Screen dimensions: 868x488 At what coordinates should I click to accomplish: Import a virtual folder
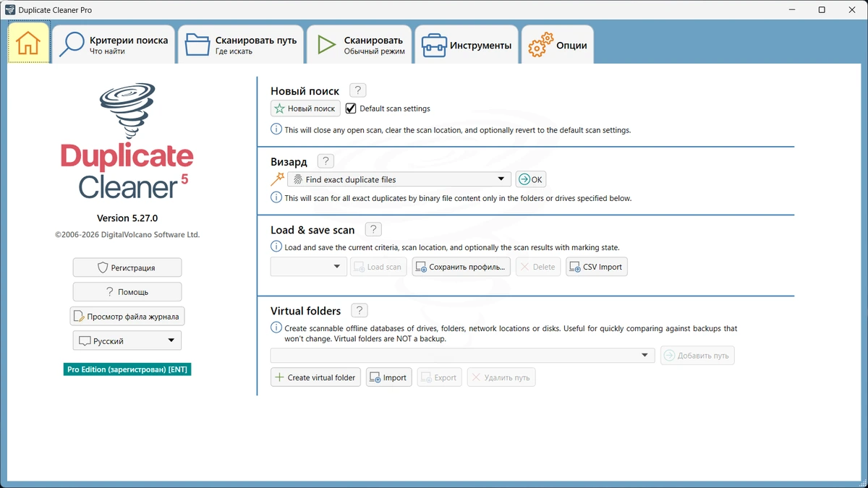coord(389,377)
